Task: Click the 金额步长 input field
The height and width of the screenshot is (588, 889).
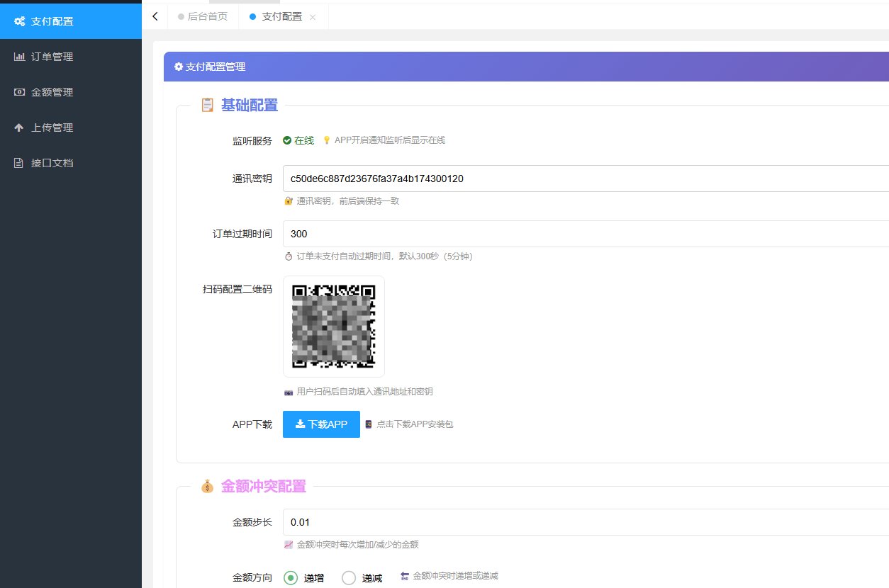Action: (x=586, y=522)
